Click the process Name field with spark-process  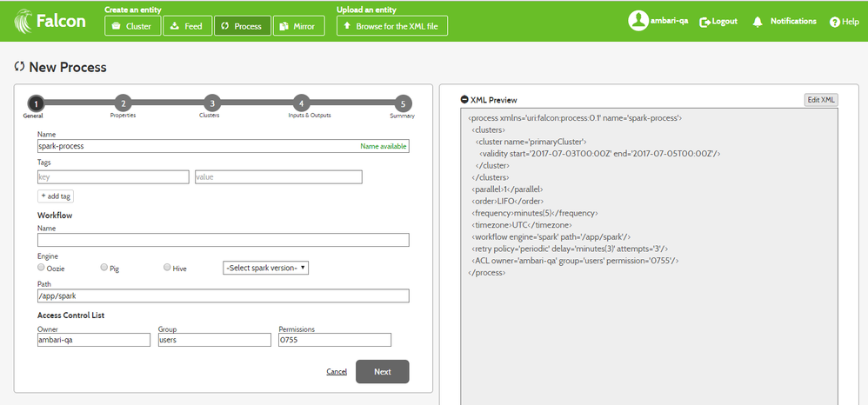(x=224, y=146)
